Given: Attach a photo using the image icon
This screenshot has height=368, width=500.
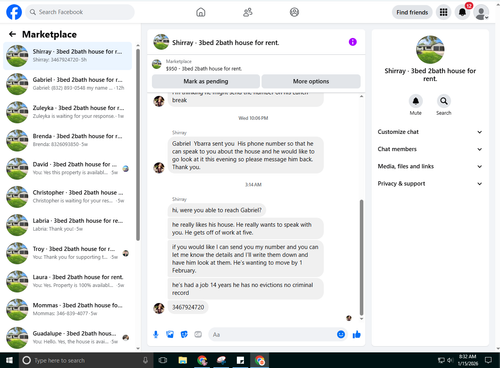Looking at the screenshot, I should click(170, 334).
